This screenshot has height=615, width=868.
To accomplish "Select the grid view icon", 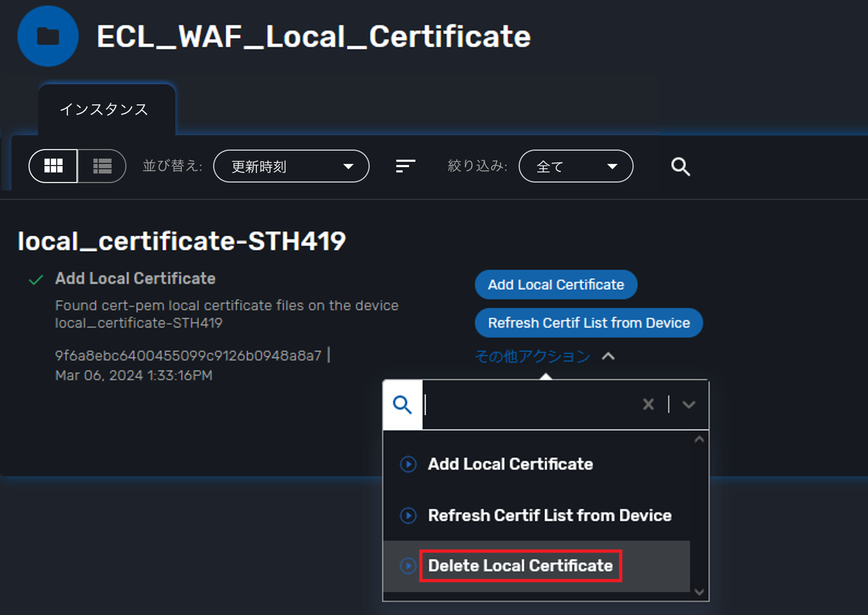I will point(53,166).
